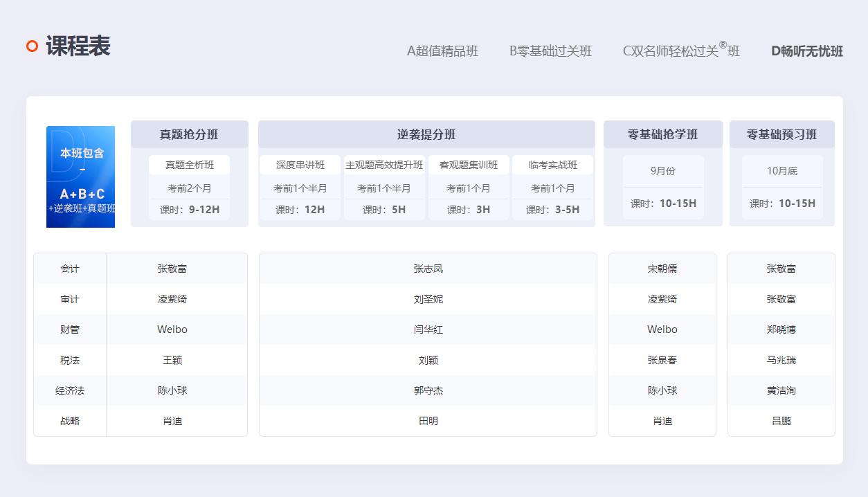Click the 课时: 10-15H field under 零基础预习班

tap(781, 203)
